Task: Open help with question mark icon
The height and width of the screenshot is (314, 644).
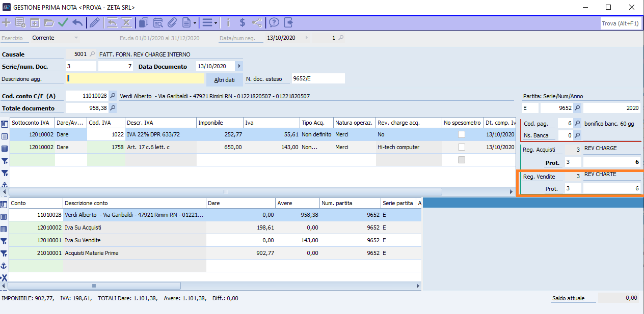Action: (x=274, y=22)
